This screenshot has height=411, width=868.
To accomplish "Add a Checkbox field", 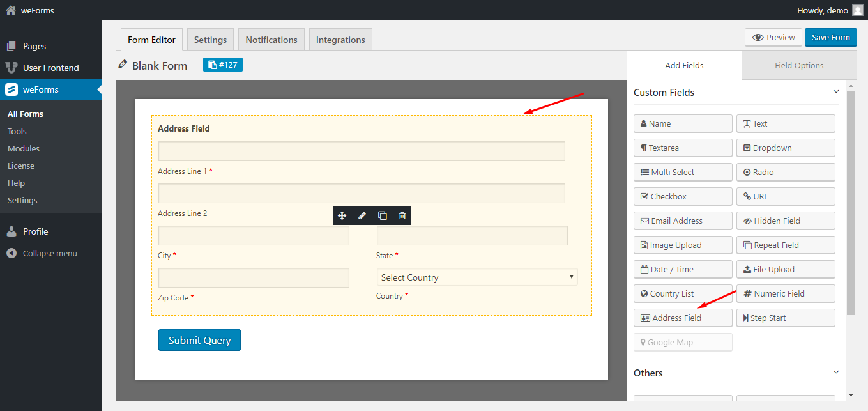I will [683, 196].
